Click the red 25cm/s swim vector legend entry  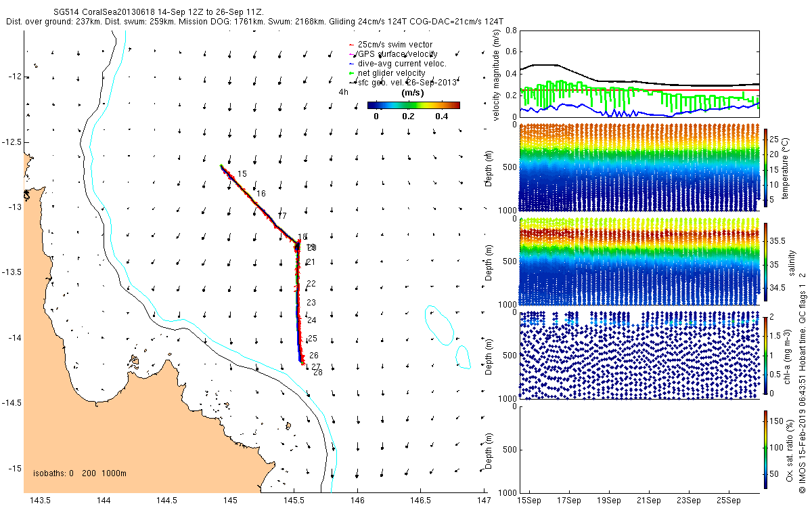point(391,45)
